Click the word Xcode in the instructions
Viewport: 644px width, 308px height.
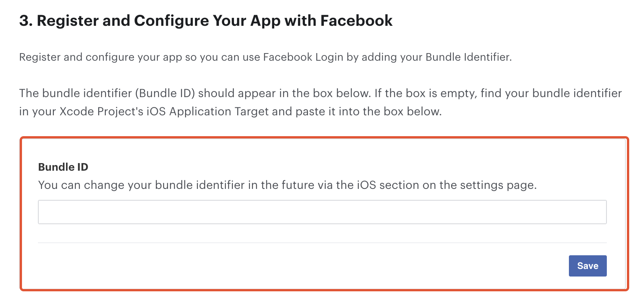pyautogui.click(x=77, y=112)
